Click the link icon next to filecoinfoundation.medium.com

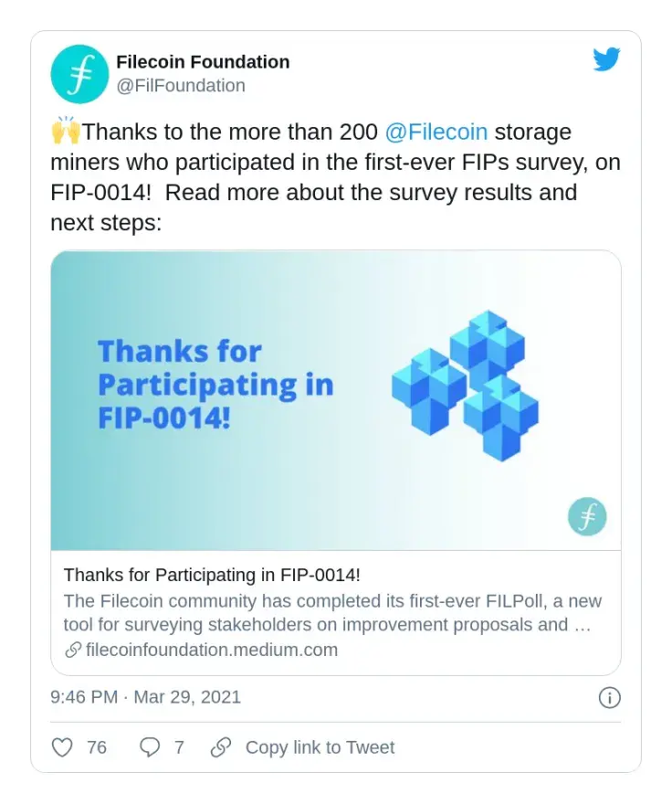coord(73,651)
